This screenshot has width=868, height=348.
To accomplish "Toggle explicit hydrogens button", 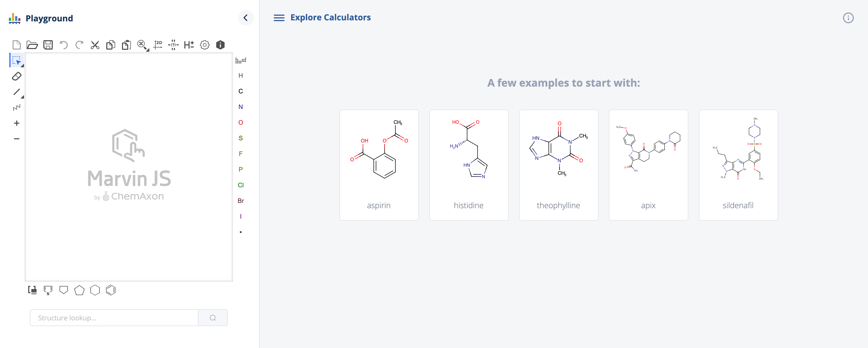I will tap(189, 45).
